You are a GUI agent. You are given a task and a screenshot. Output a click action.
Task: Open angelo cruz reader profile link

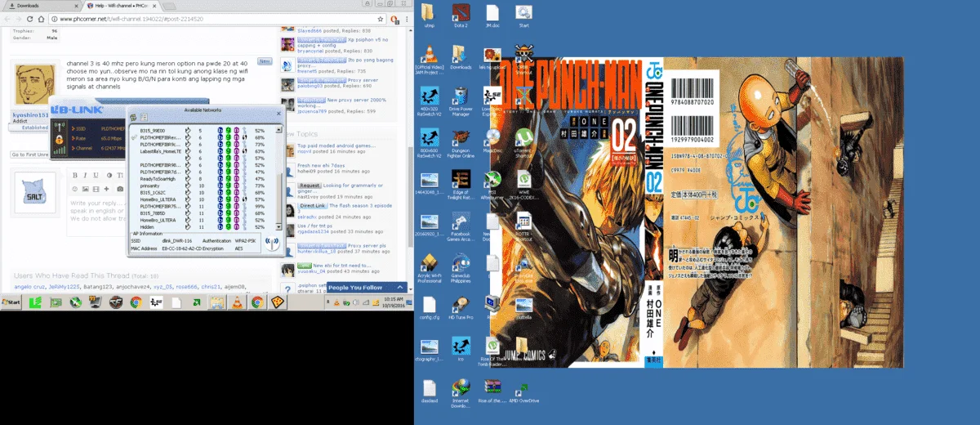point(29,287)
